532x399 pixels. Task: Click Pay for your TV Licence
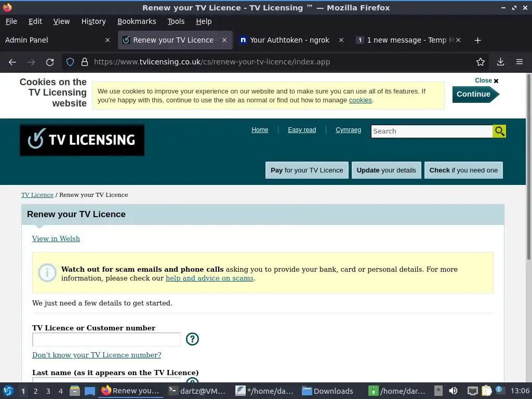[x=307, y=170]
